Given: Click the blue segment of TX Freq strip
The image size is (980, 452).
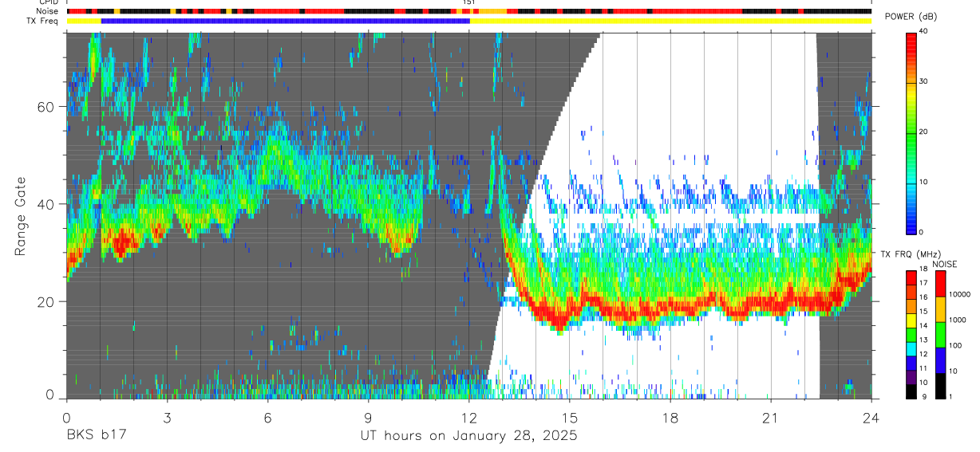Looking at the screenshot, I should 285,21.
